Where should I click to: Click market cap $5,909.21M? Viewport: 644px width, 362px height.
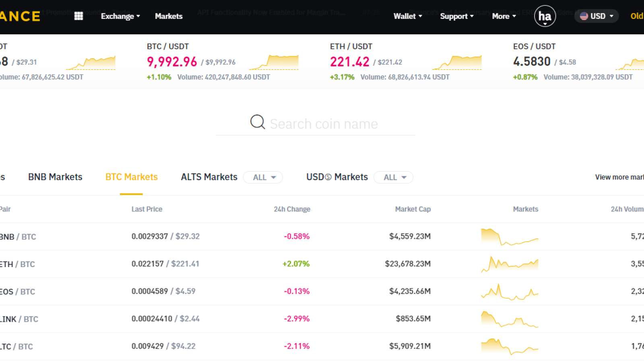[410, 346]
